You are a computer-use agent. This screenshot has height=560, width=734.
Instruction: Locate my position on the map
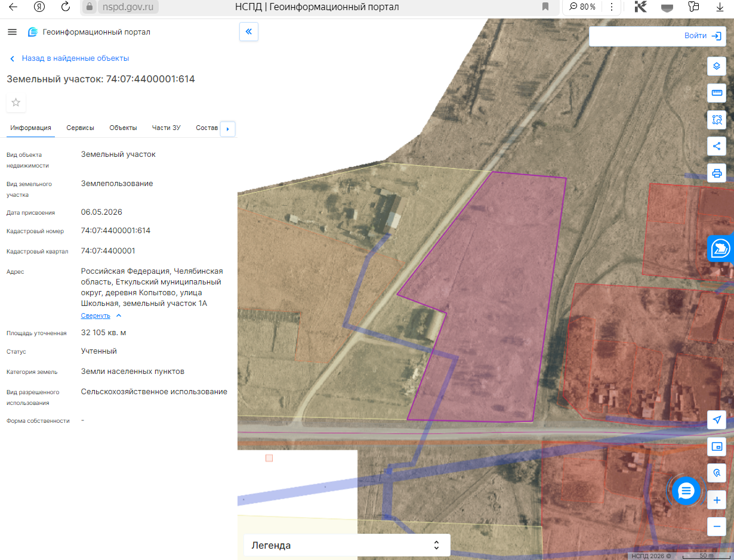717,420
